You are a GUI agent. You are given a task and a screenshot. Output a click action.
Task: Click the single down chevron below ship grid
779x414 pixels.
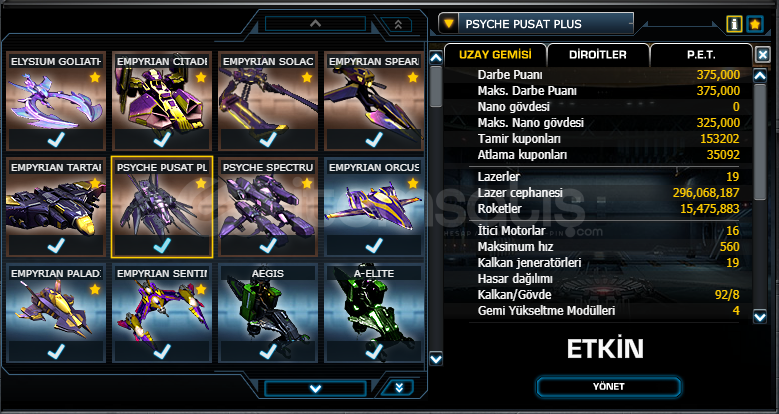315,388
